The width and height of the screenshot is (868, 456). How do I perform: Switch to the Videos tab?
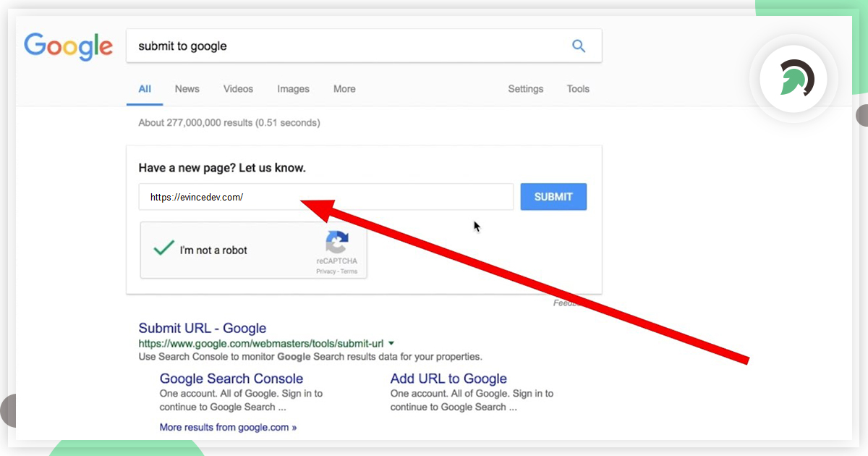238,88
